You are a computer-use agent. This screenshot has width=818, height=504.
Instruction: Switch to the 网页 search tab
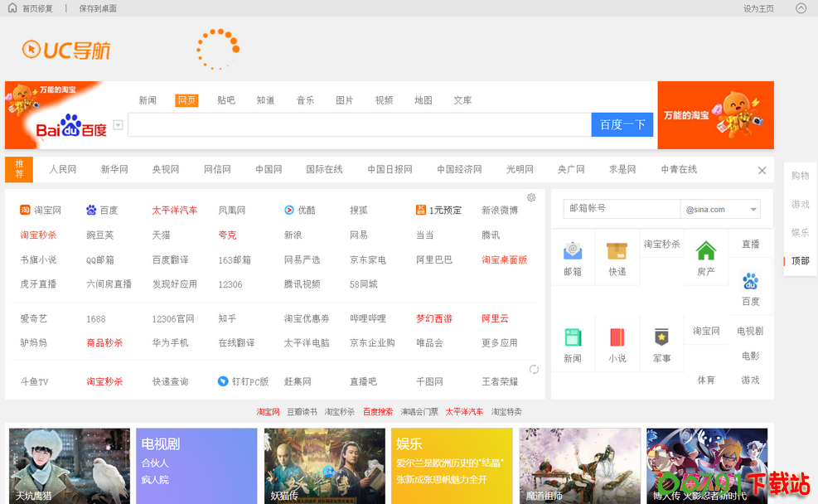coord(186,99)
